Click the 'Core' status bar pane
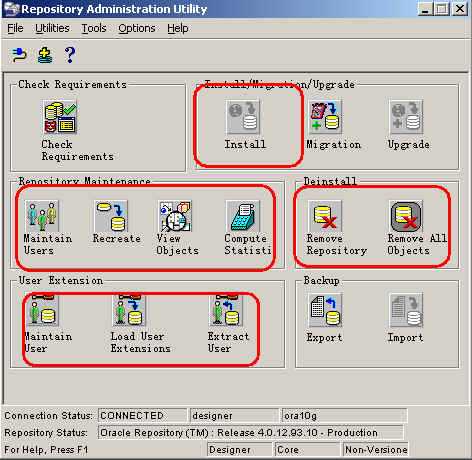Screen dimensions: 472x460 (x=307, y=450)
